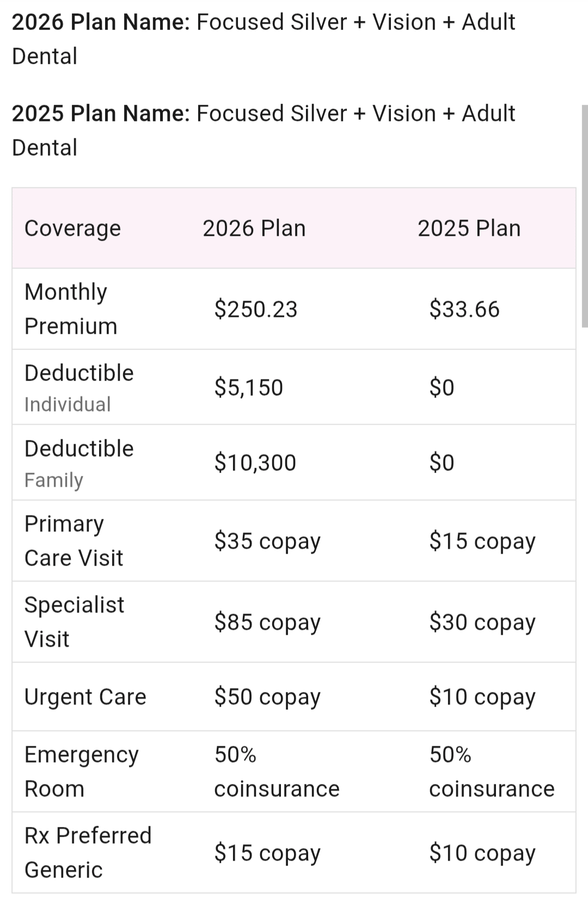
Task: Tap the $33.66 premium for 2025
Action: tap(464, 309)
